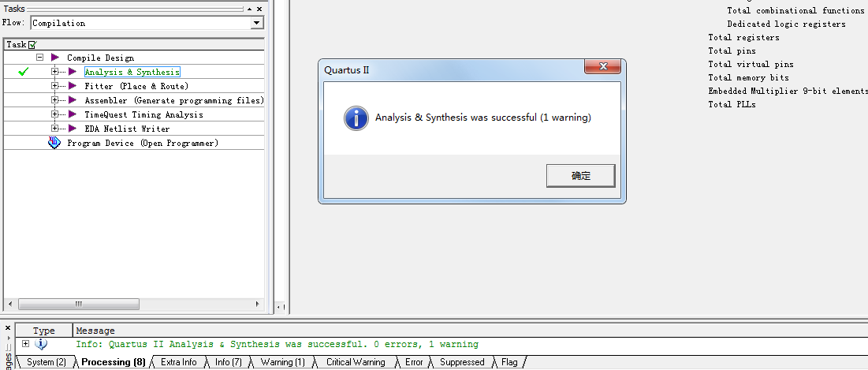Image resolution: width=868 pixels, height=370 pixels.
Task: Click the purple play arrow beside Analysis & Synthesis
Action: [x=73, y=72]
